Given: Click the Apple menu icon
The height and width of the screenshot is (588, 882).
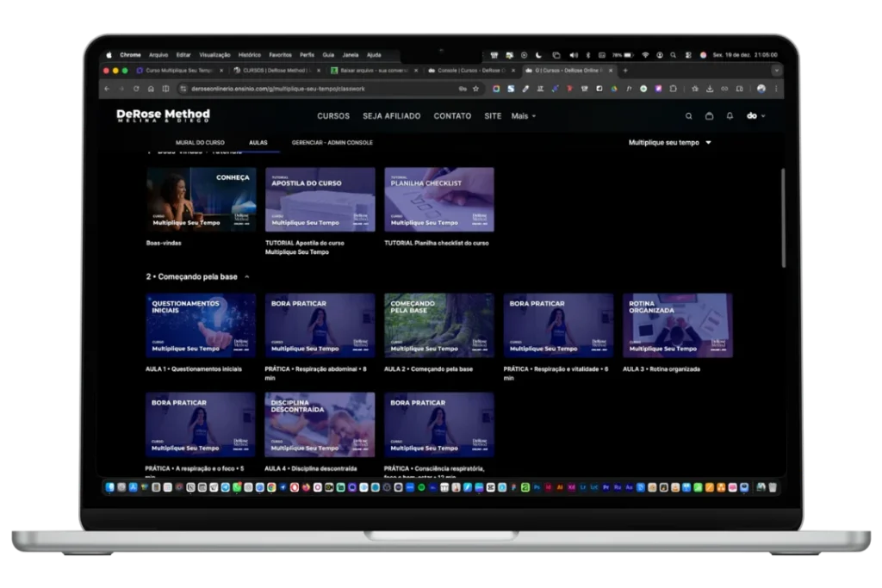Looking at the screenshot, I should coord(109,55).
